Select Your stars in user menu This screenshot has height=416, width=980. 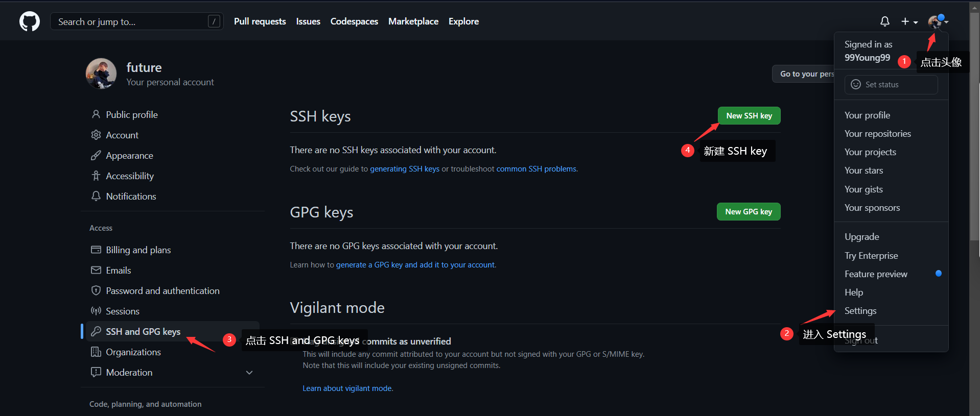[x=864, y=170]
